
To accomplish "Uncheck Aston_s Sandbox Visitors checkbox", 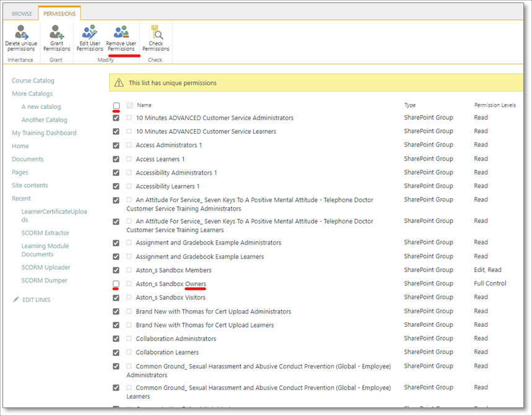I will pos(116,298).
